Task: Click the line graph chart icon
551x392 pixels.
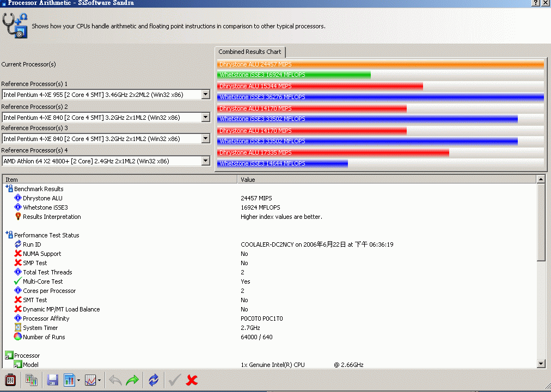Action: pyautogui.click(x=90, y=380)
